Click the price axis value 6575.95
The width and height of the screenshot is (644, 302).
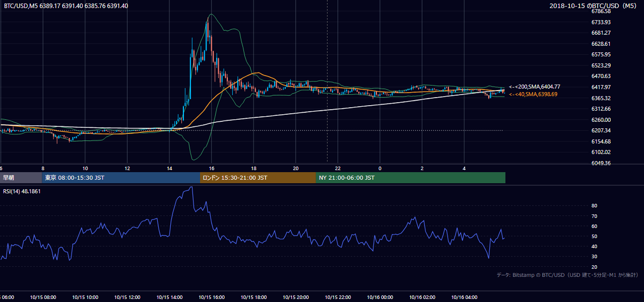point(601,54)
